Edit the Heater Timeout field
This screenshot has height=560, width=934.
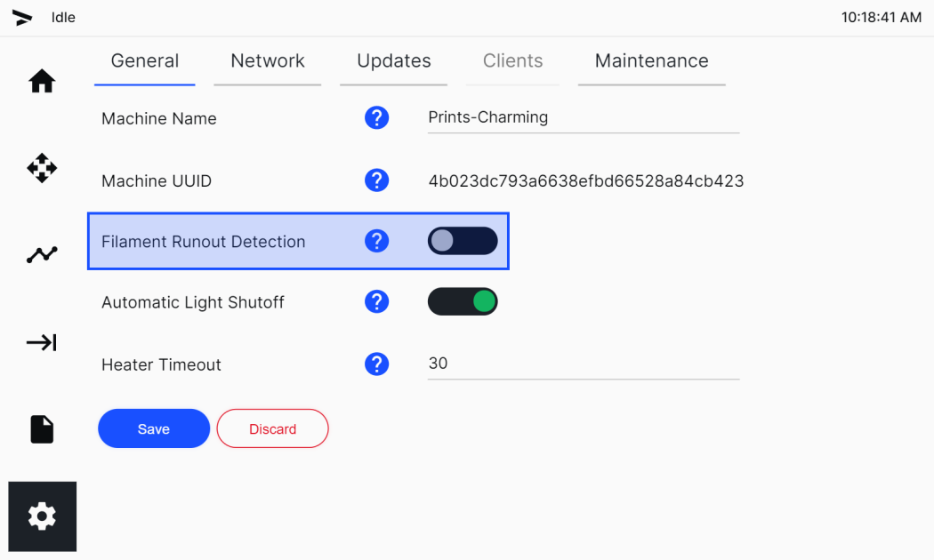(584, 364)
